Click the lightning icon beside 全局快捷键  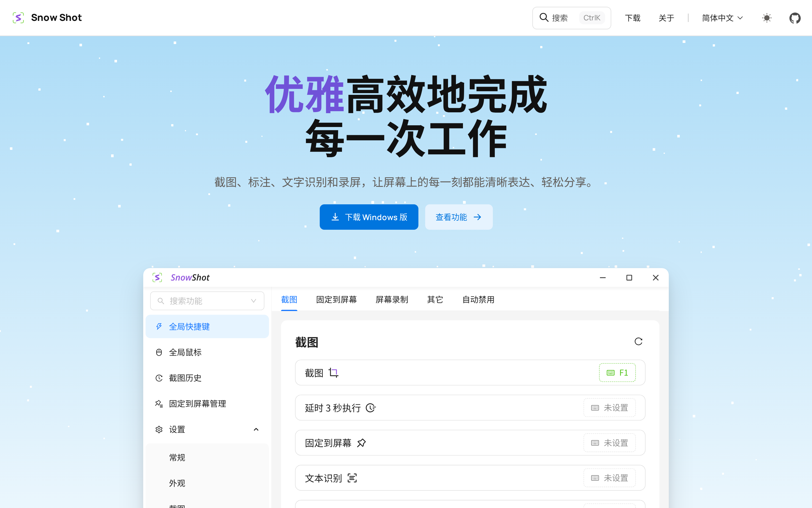click(x=159, y=327)
